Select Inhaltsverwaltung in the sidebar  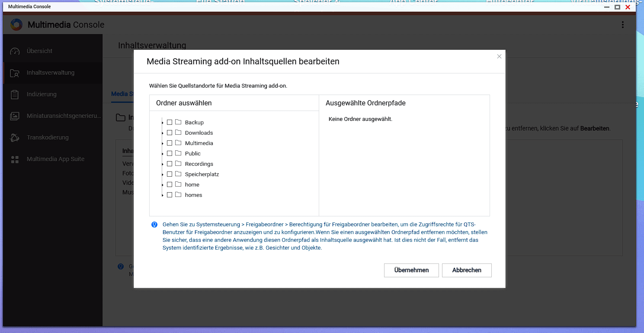click(x=53, y=73)
